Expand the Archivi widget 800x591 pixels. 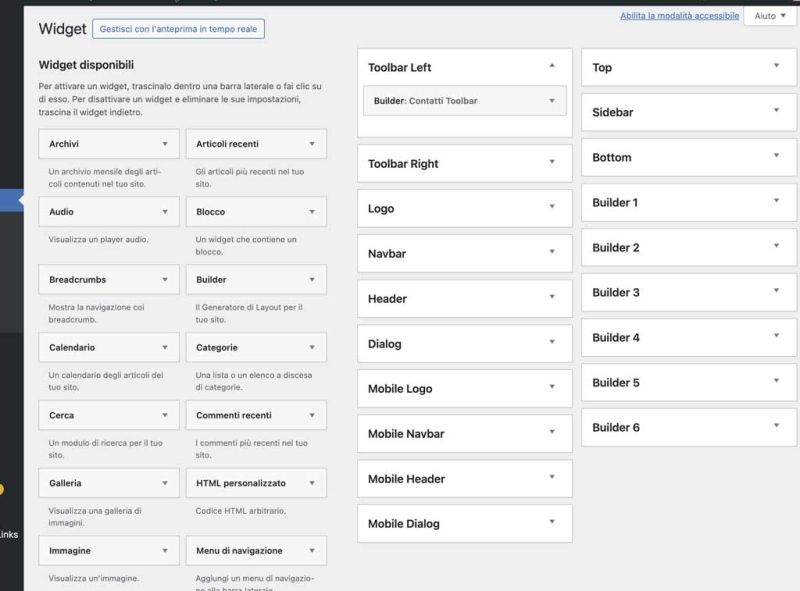coord(108,143)
